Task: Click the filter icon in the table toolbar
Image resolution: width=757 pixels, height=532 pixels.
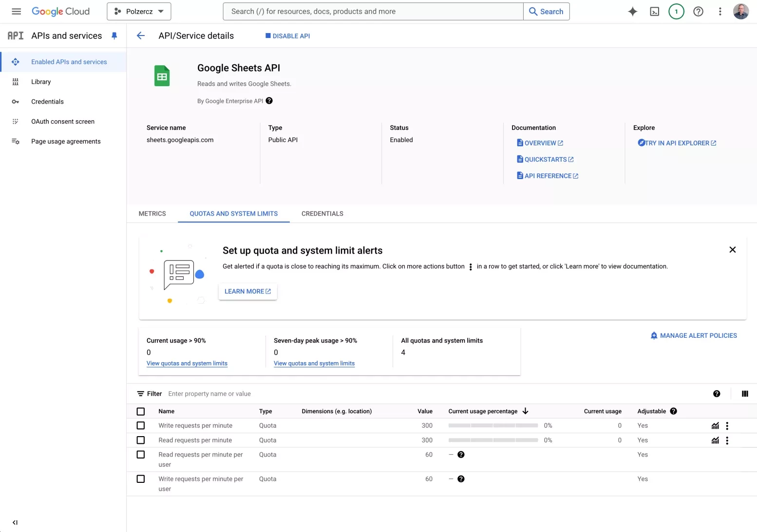Action: pos(141,394)
